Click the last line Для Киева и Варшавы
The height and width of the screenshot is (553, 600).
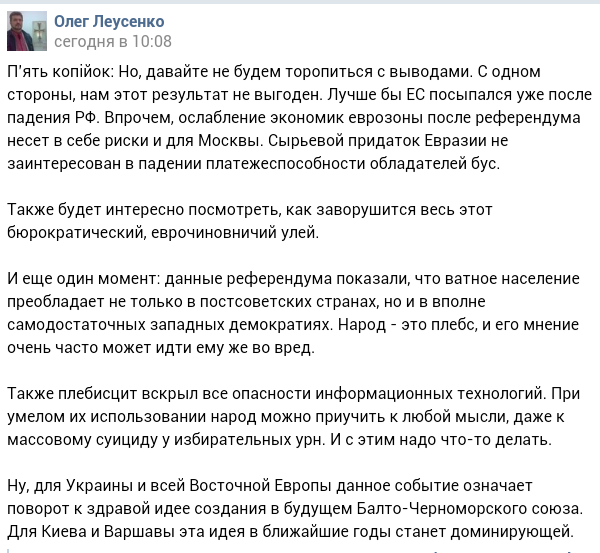tap(291, 532)
